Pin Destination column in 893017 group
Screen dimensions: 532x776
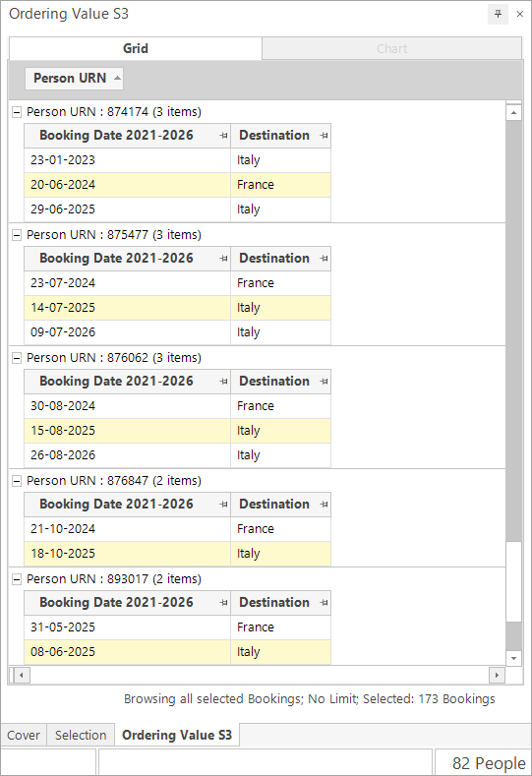pos(325,603)
